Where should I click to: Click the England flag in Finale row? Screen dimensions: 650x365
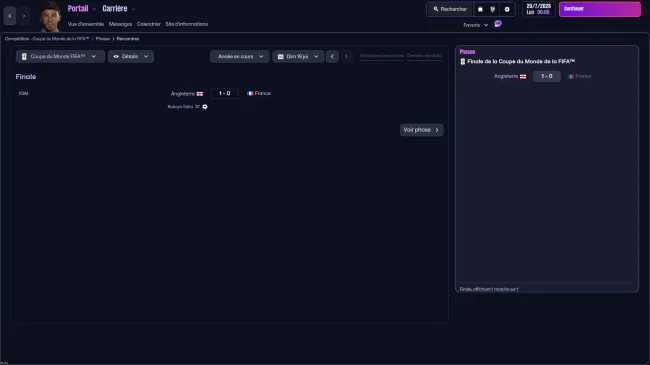pyautogui.click(x=200, y=94)
